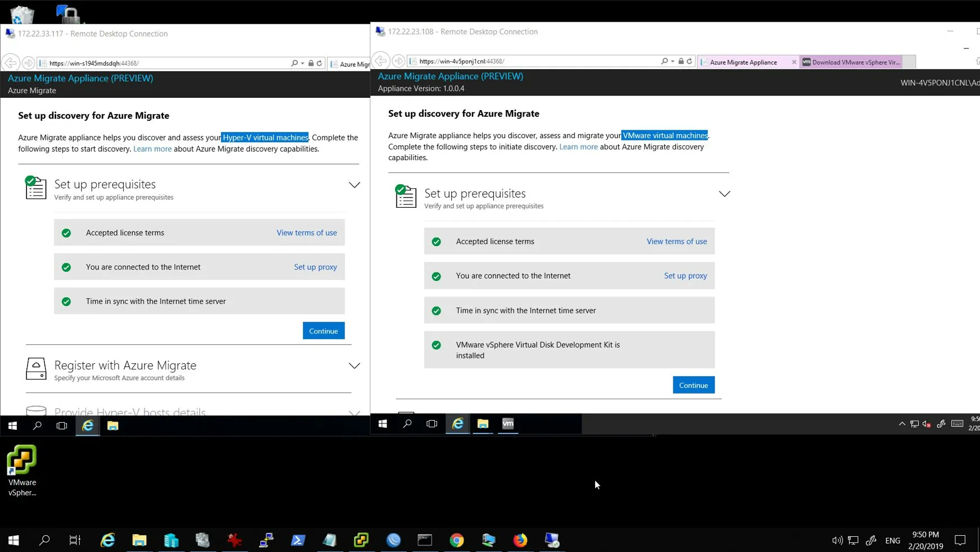Open host action center notifications
The height and width of the screenshot is (552, 980).
(960, 540)
